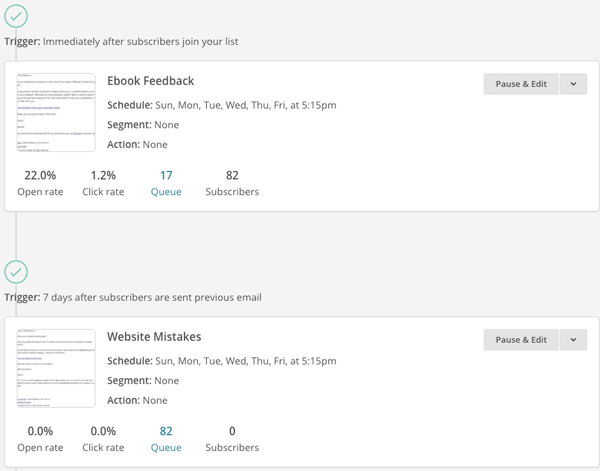The width and height of the screenshot is (600, 471).
Task: Click the 0.0% Open rate for Website Mistakes
Action: [40, 432]
